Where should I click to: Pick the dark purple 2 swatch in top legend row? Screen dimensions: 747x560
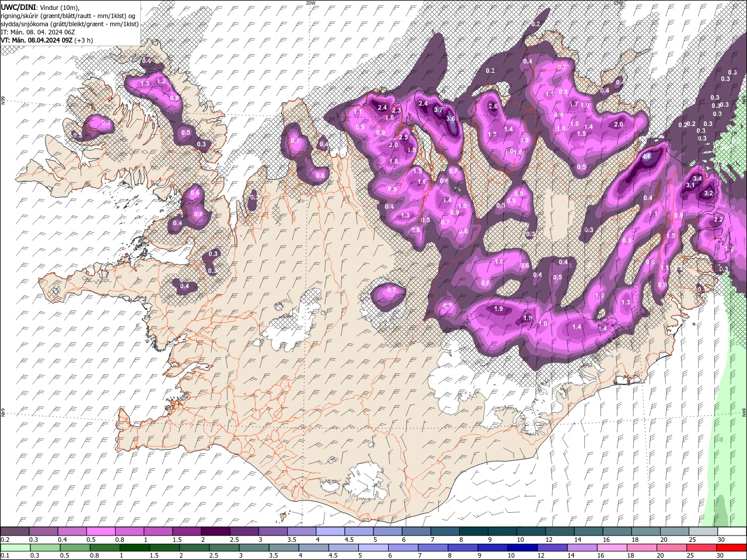[x=215, y=531]
